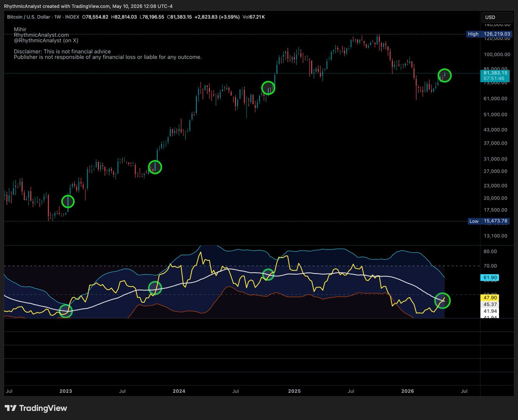Viewport: 518px width, 420px height.
Task: Click the 13,100.00 price axis label
Action: (x=496, y=236)
